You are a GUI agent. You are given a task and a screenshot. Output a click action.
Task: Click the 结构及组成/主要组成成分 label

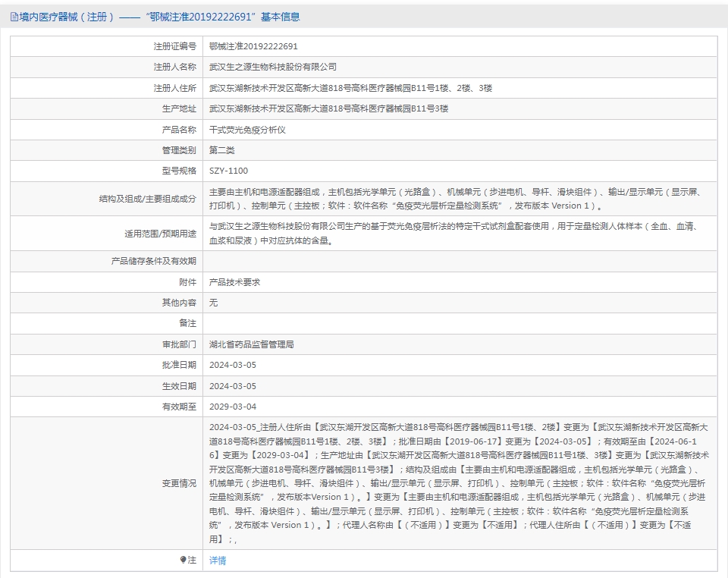click(148, 199)
